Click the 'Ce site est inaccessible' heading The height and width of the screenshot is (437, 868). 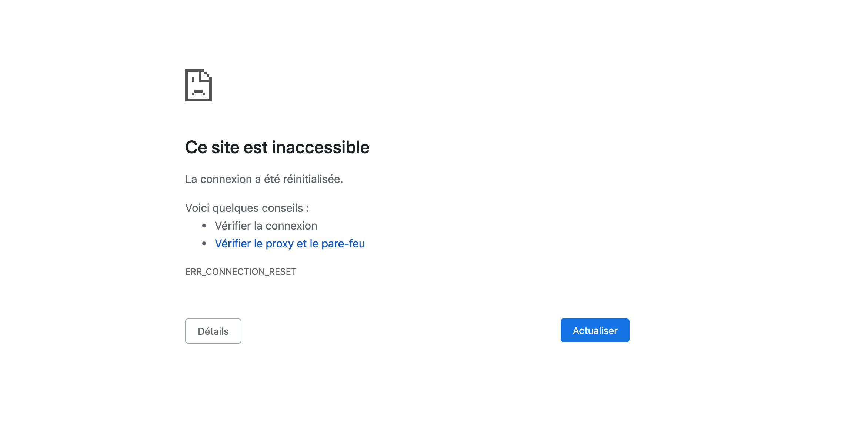pyautogui.click(x=277, y=147)
